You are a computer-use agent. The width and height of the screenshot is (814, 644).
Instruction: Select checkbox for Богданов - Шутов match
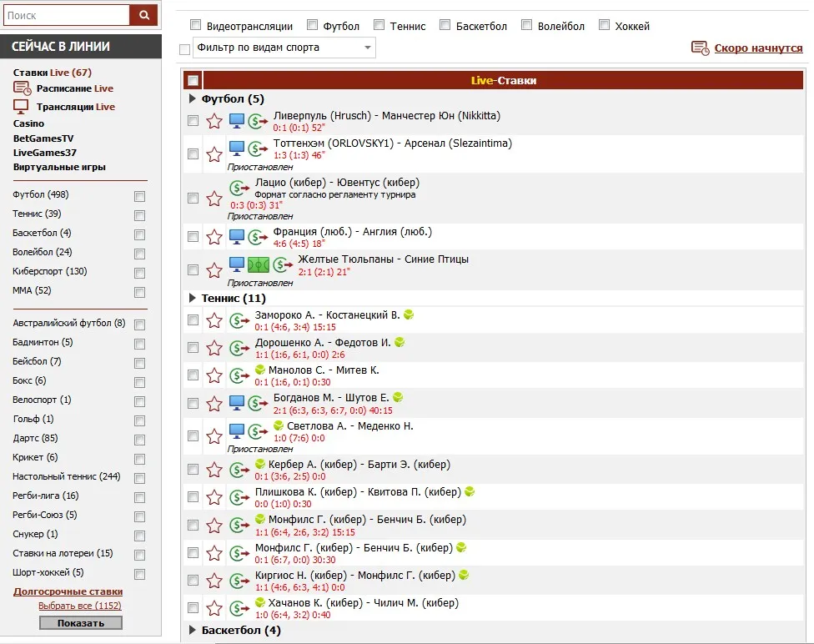193,403
